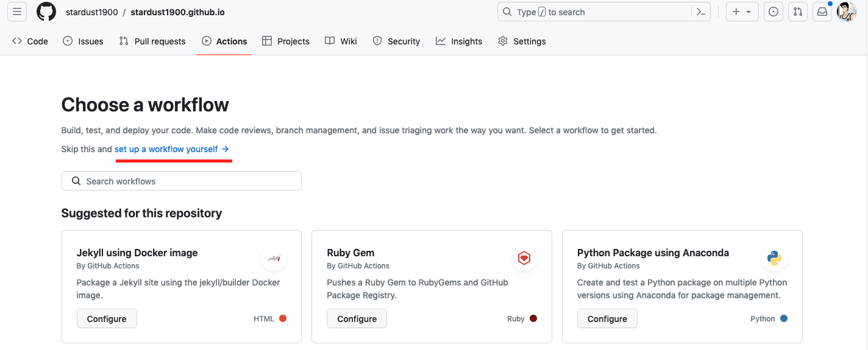Click the Jekyll logo icon

(x=274, y=259)
